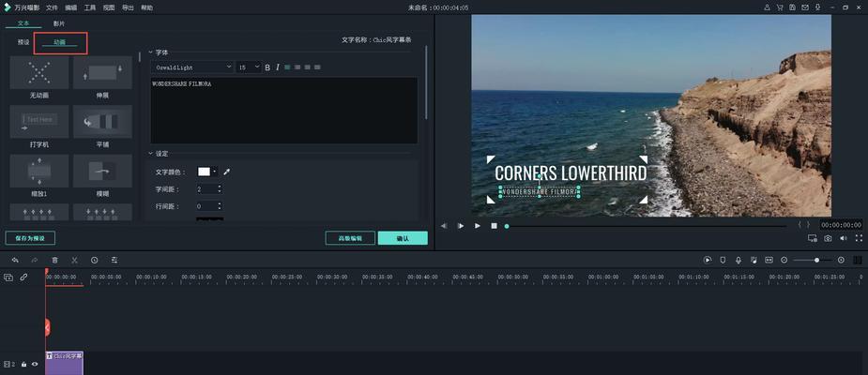Open the 工具 menu
868x375 pixels.
pyautogui.click(x=90, y=7)
